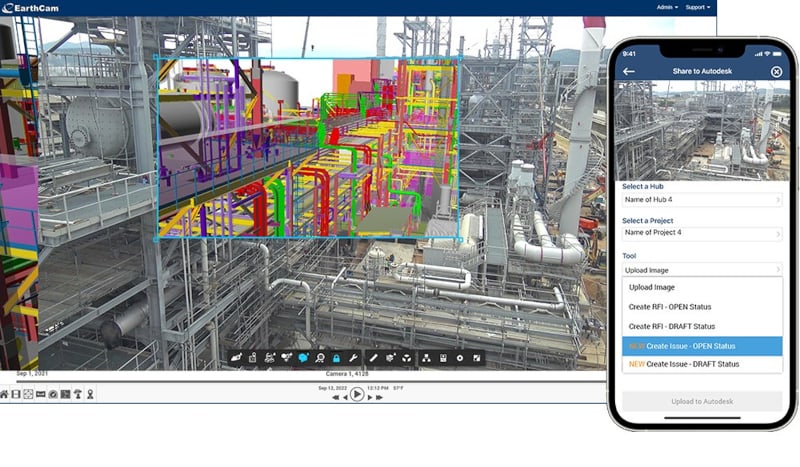Open the magnifier search tool
The width and height of the screenshot is (800, 467).
320,358
